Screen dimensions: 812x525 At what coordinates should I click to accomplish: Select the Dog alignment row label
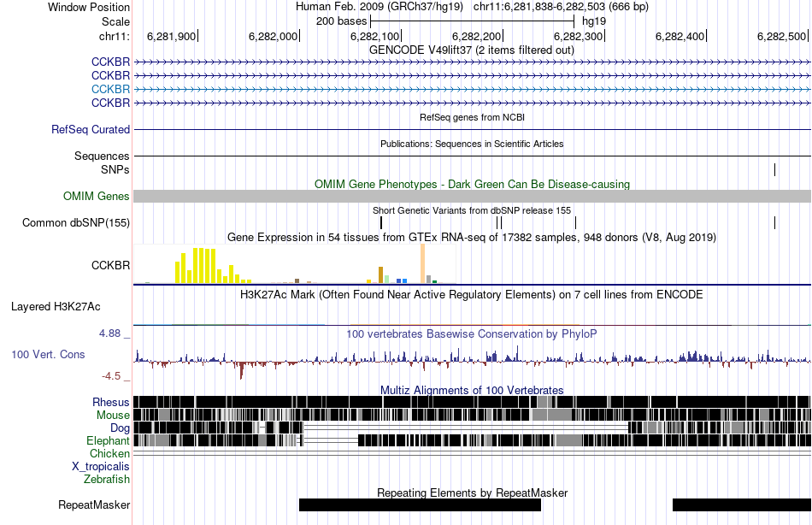click(120, 428)
